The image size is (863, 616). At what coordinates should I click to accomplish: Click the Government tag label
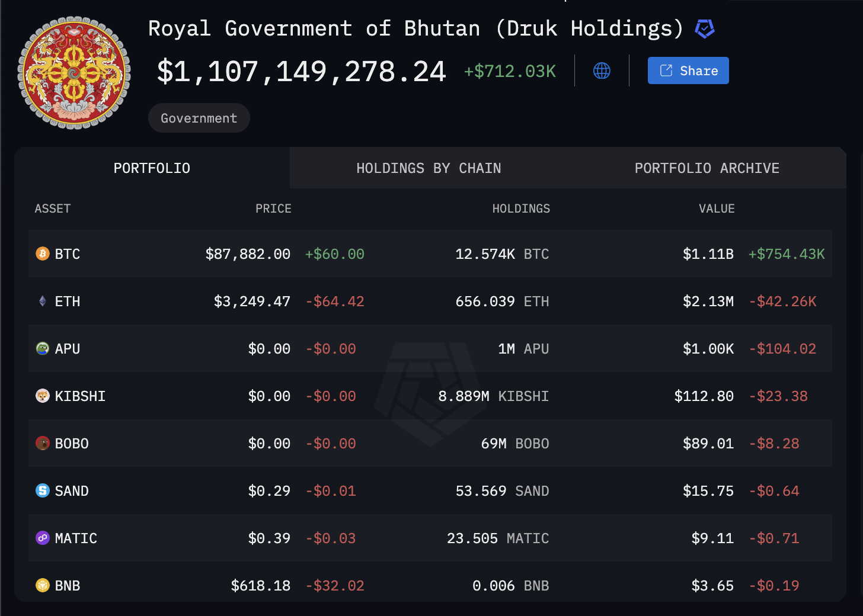199,118
